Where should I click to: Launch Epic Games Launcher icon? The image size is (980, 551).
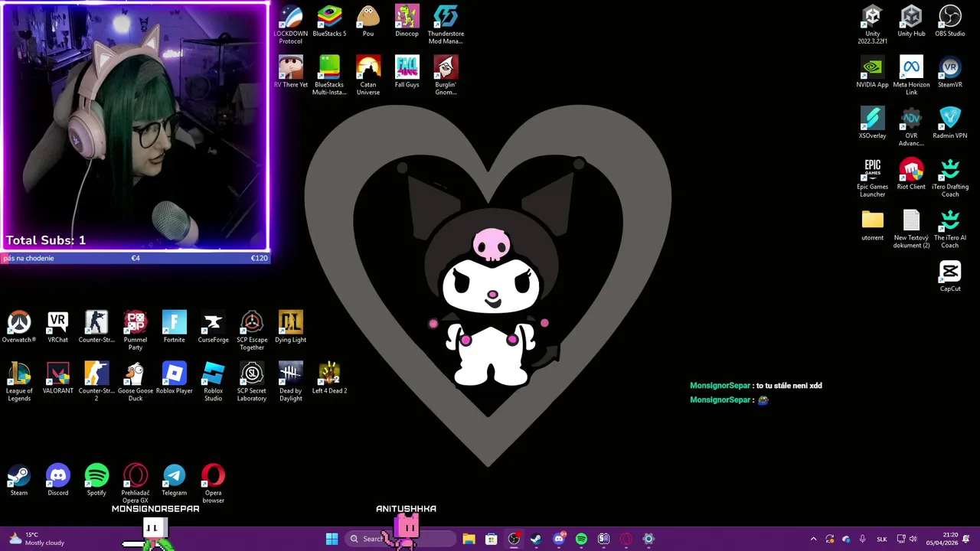[872, 178]
